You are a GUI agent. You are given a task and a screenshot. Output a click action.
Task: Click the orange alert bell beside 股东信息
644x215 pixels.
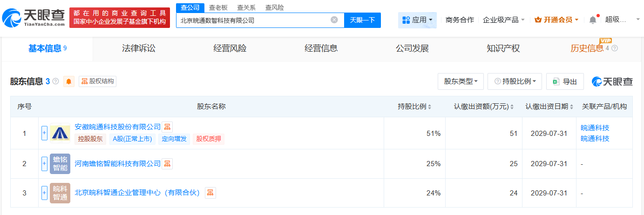click(x=69, y=81)
